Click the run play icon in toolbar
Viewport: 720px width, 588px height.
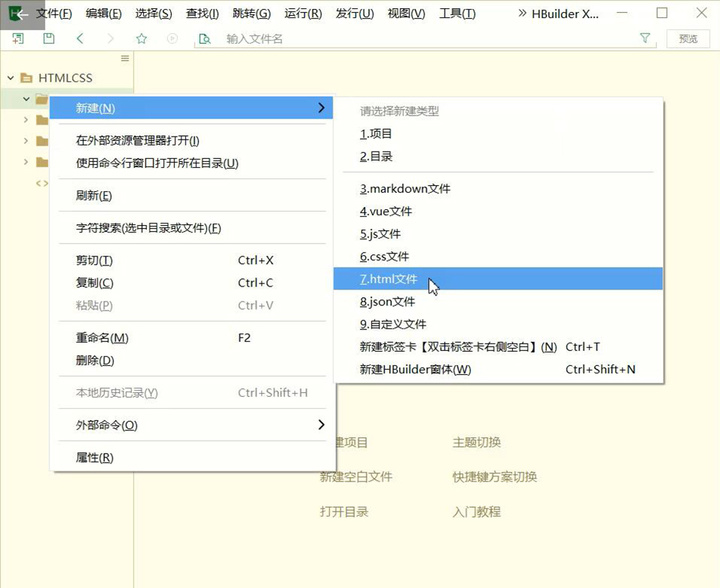coord(172,39)
